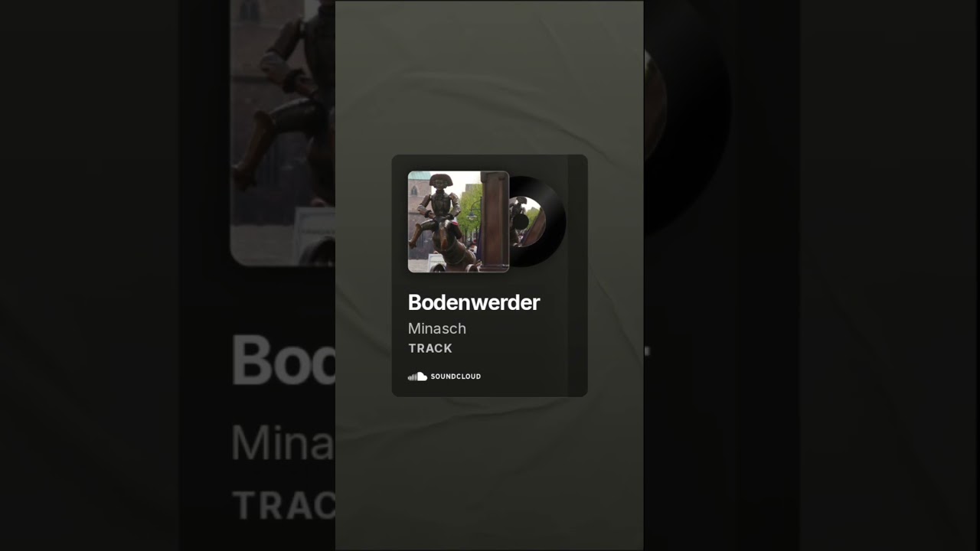Screen dimensions: 980x551
Task: Click the brown pillar in the cover art
Action: (495, 221)
